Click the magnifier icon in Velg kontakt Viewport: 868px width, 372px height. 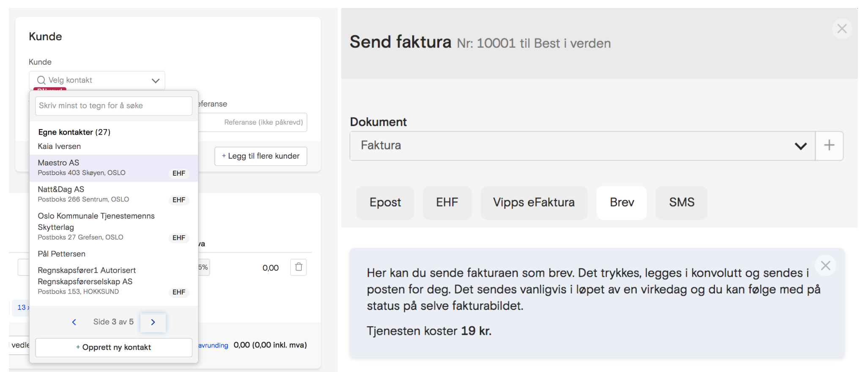41,80
